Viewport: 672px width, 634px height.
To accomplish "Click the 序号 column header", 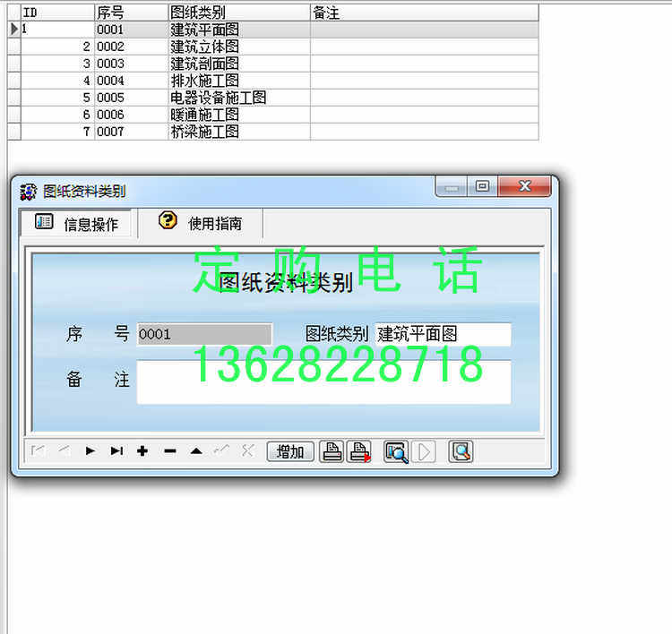I will pos(131,13).
